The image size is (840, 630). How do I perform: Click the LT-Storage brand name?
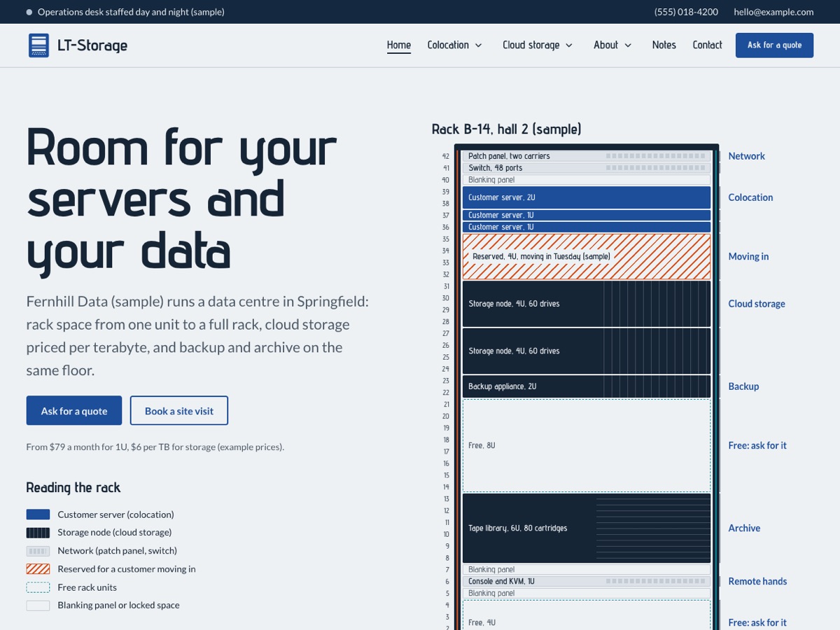point(92,45)
